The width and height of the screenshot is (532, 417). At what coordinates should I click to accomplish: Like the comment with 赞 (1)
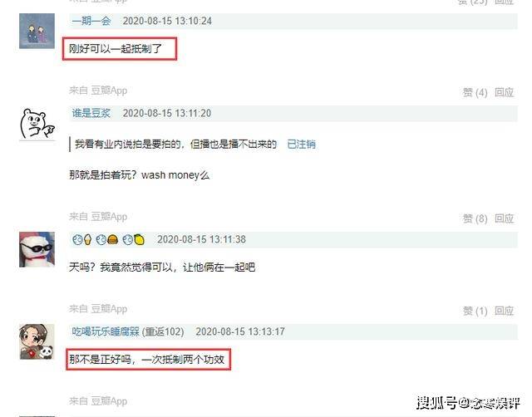point(475,311)
